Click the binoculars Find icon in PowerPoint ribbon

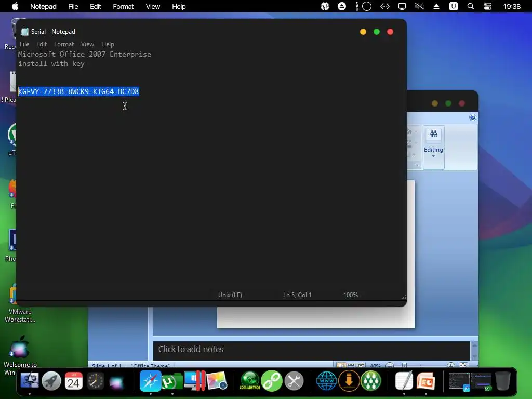click(434, 134)
